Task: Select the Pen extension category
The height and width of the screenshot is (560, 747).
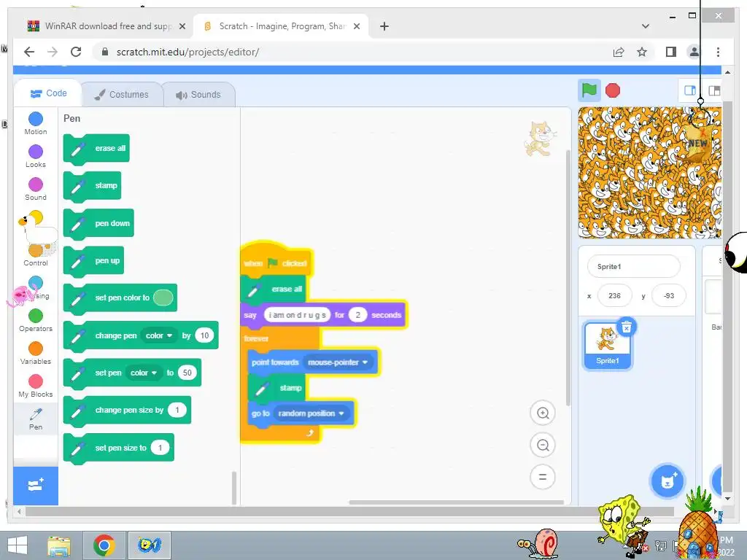Action: click(x=36, y=419)
